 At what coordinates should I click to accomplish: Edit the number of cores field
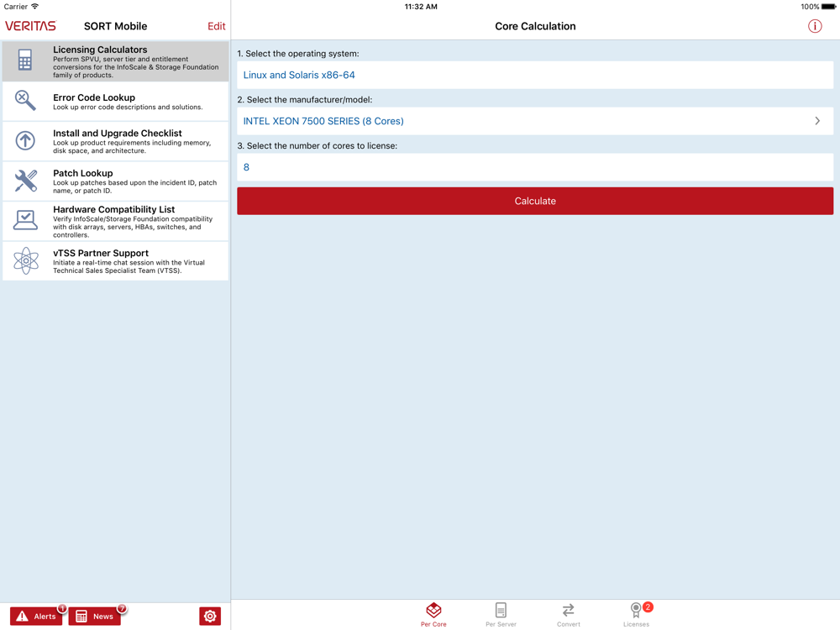535,167
